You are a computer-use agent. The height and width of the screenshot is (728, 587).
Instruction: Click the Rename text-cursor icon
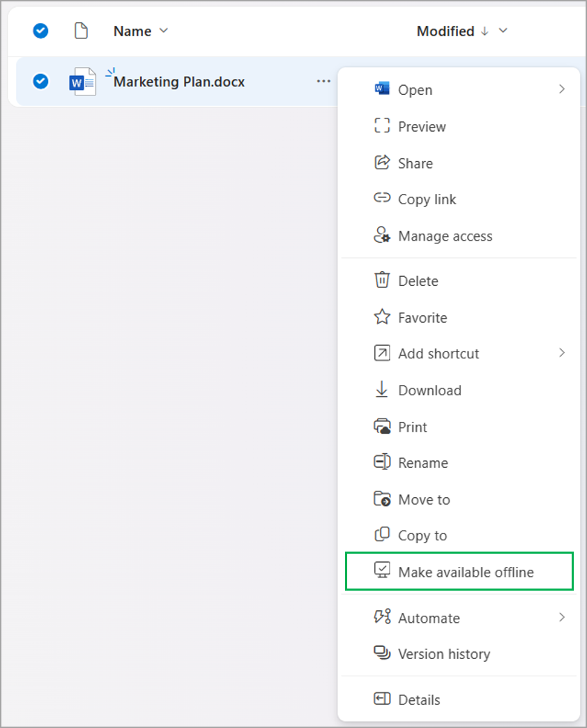coord(382,462)
